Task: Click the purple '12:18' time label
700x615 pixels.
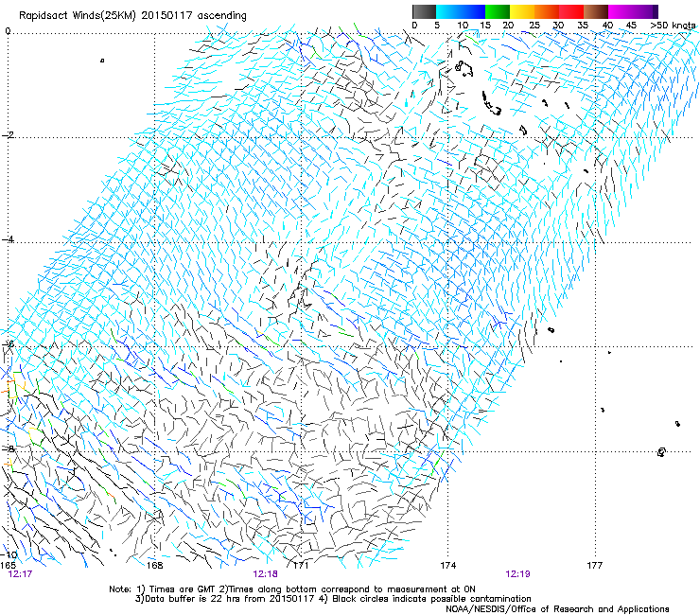Action: (x=265, y=574)
